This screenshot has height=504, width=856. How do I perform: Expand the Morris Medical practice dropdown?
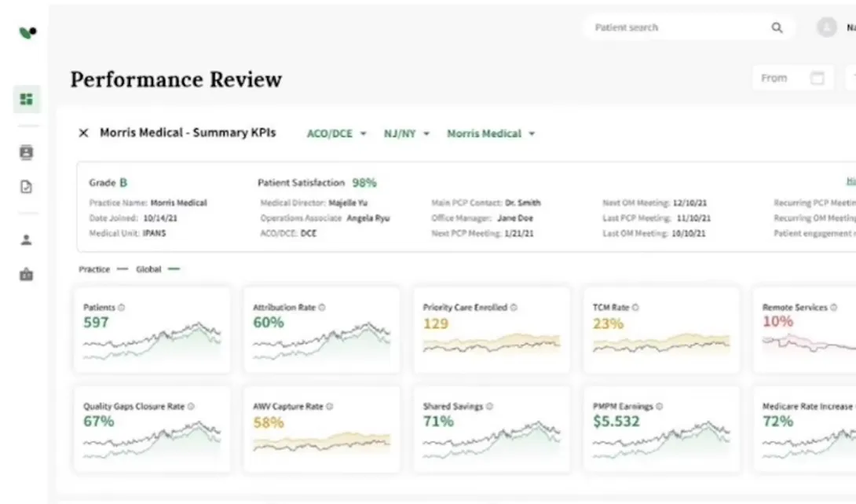[x=490, y=133]
